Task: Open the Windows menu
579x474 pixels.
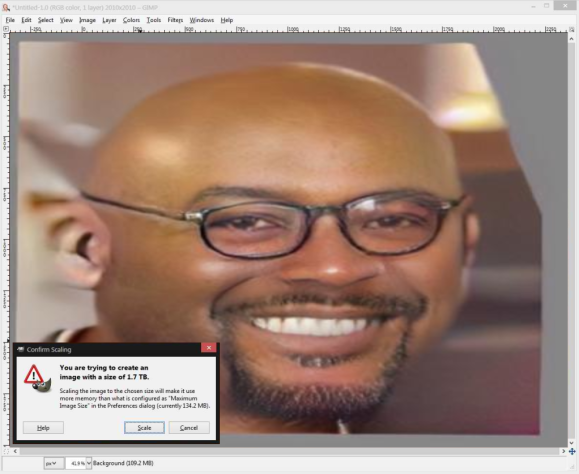Action: (x=202, y=20)
